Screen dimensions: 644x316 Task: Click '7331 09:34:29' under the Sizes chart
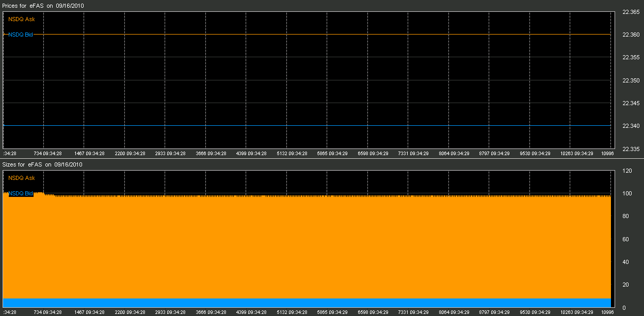[413, 312]
